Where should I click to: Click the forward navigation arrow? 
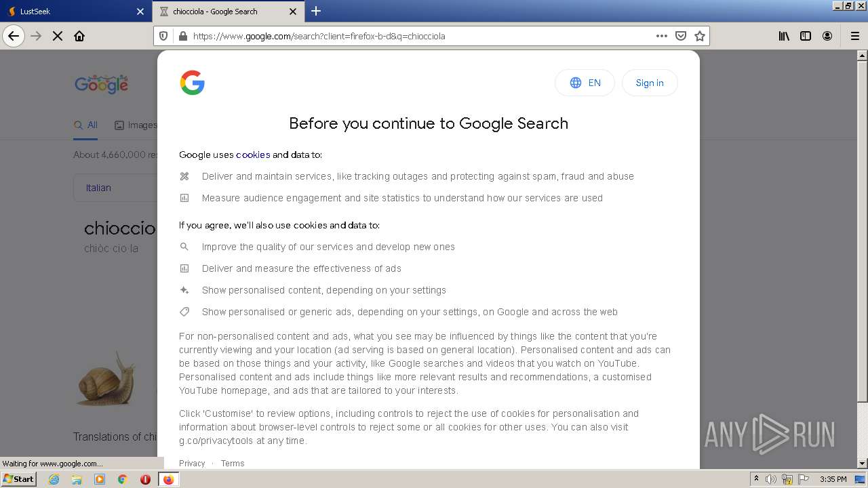coord(36,36)
